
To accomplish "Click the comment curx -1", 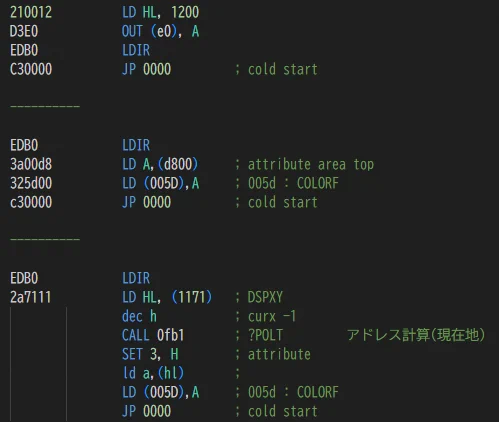I will (272, 316).
